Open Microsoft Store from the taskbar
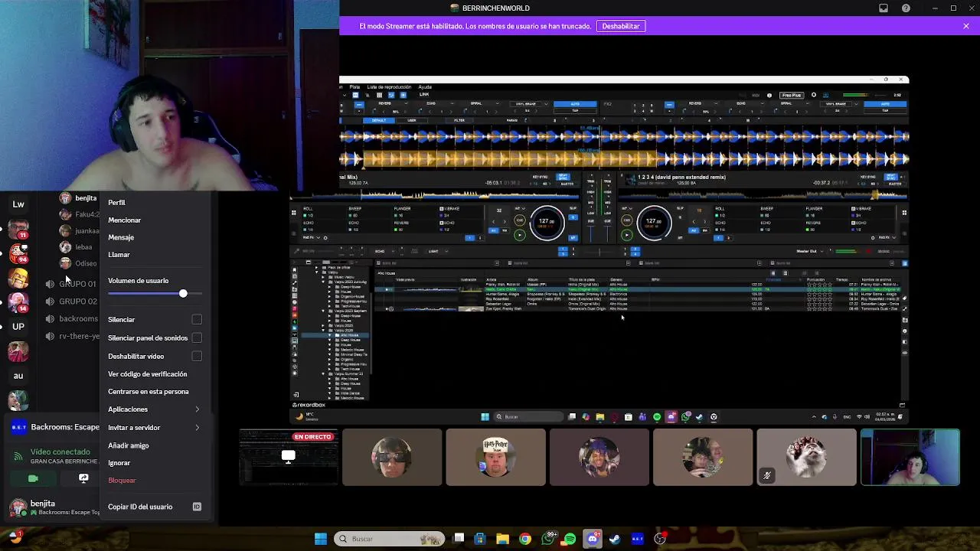980x551 pixels. (x=480, y=539)
